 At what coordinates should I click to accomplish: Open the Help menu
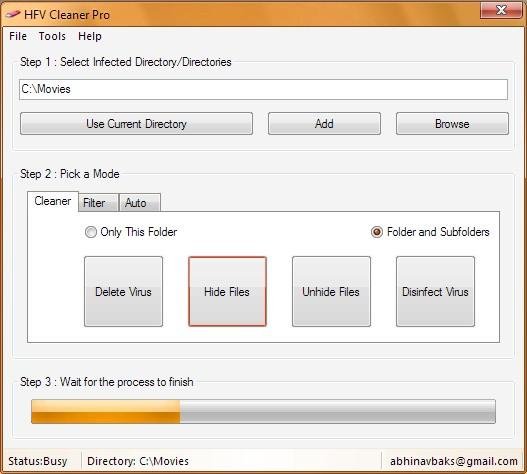[90, 36]
